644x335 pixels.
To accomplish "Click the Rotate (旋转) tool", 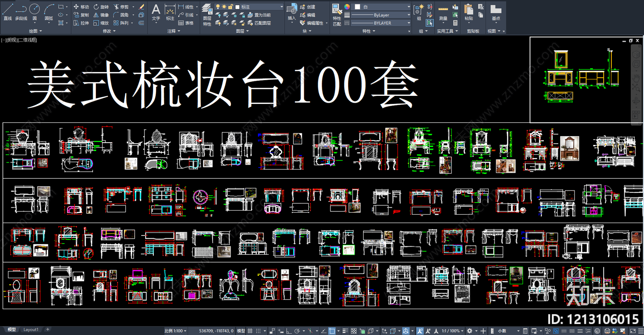I will pos(101,7).
